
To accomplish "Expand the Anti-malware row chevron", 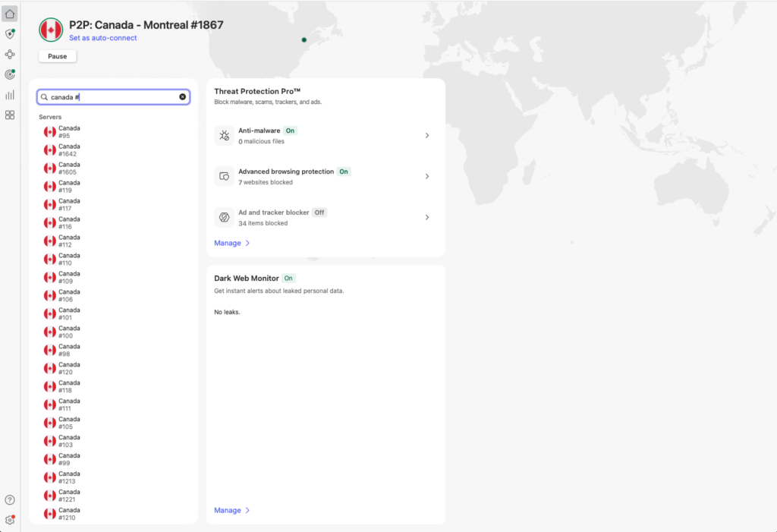I will tap(427, 135).
